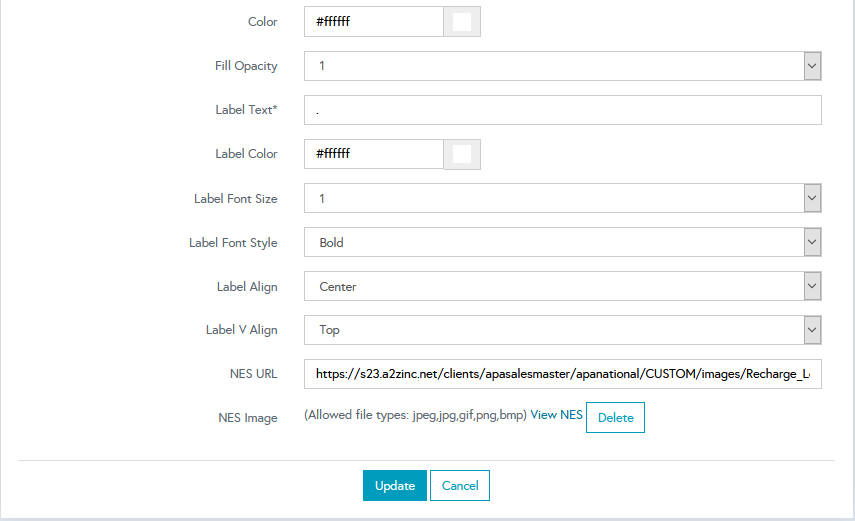Click into the NES URL field
The image size is (855, 521).
tap(562, 374)
